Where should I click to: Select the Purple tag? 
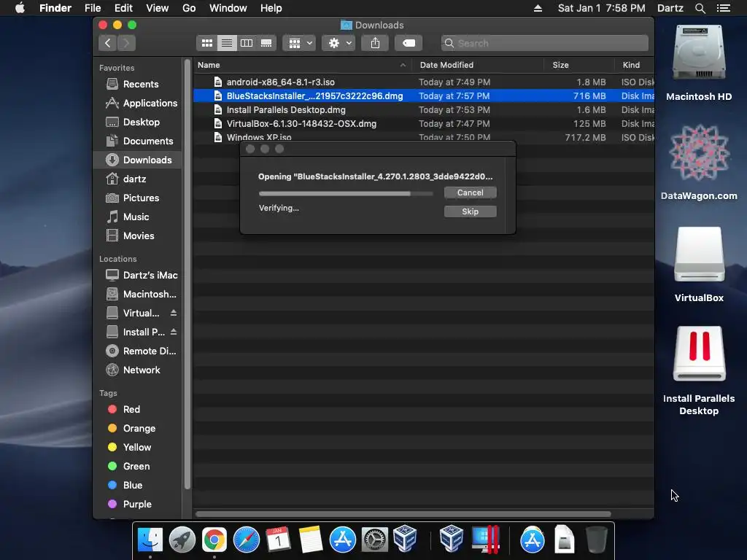coord(137,505)
